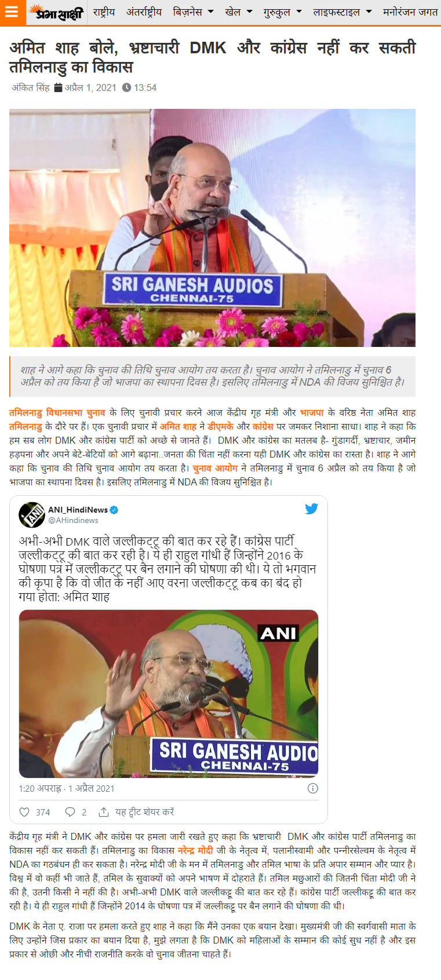Viewport: 441px width, 980px height.
Task: Open the मनोरंजन जगत menu item
Action: point(410,12)
